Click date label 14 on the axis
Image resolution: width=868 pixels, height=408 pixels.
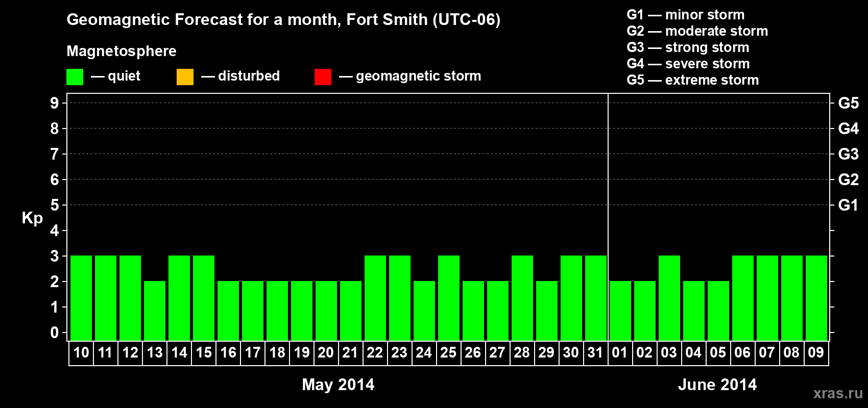pyautogui.click(x=179, y=352)
